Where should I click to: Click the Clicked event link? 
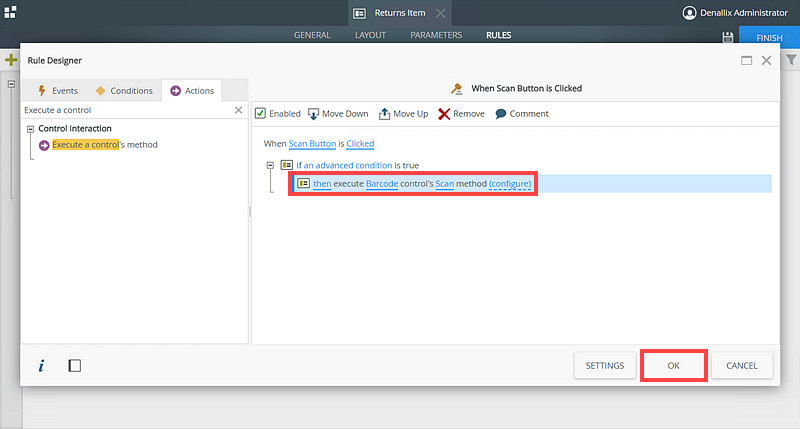(360, 144)
